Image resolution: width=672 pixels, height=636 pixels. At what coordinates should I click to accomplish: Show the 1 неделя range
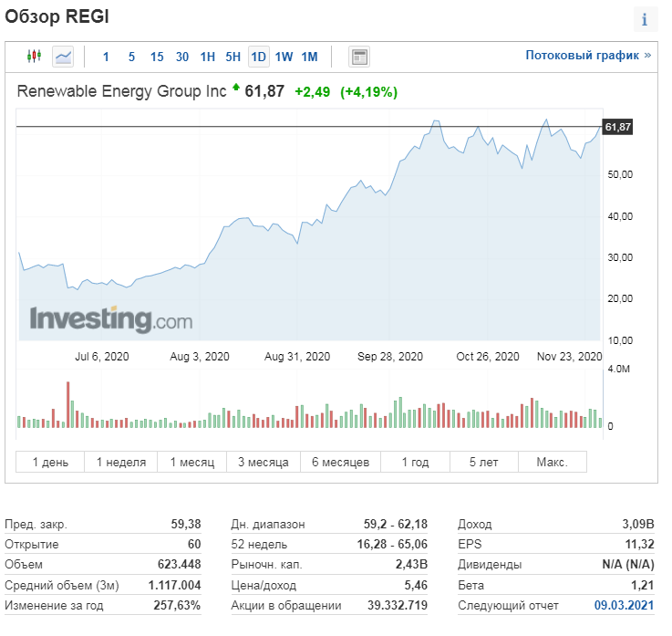tap(121, 462)
